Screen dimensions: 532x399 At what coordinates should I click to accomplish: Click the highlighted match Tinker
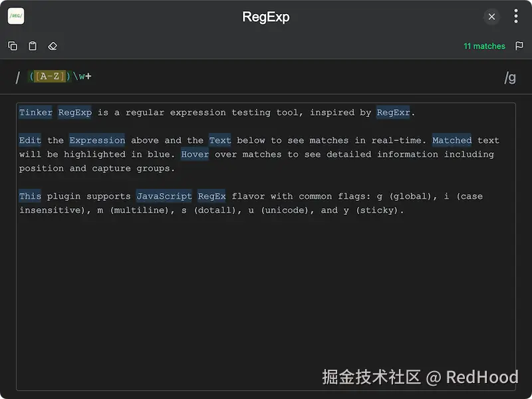(x=35, y=112)
